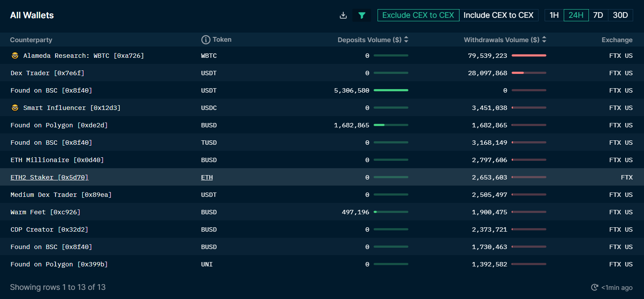The image size is (644, 299).
Task: Open the green filter icon
Action: pyautogui.click(x=362, y=16)
